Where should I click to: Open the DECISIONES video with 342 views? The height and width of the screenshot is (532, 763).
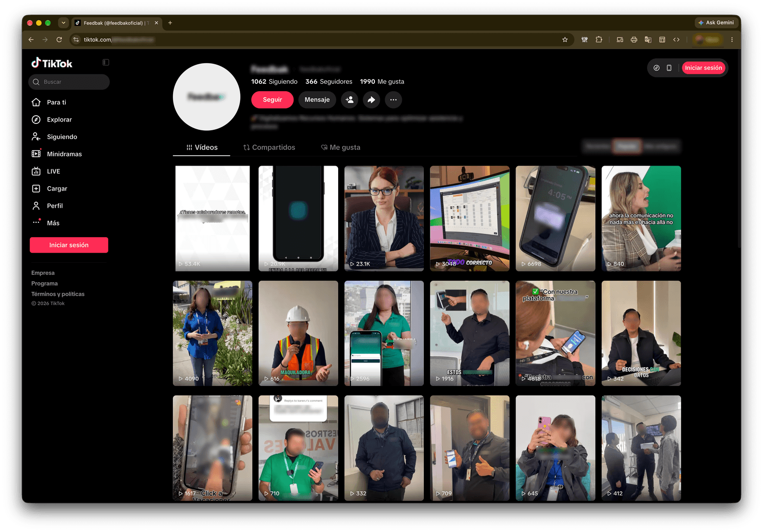pos(641,333)
